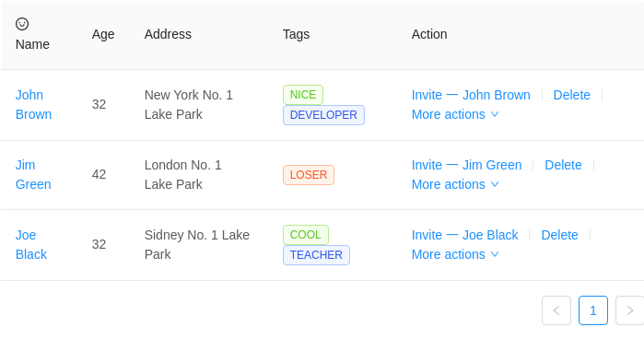This screenshot has width=644, height=339.
Task: Click the blue DEVELOPER tag
Action: [x=323, y=115]
